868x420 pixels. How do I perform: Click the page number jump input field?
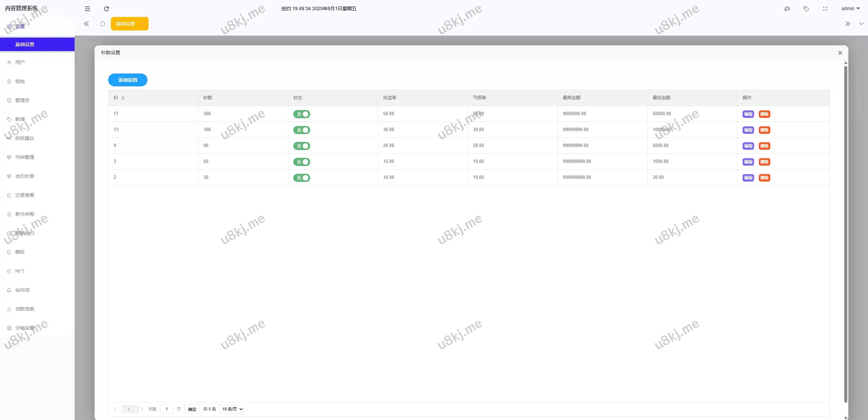click(167, 409)
